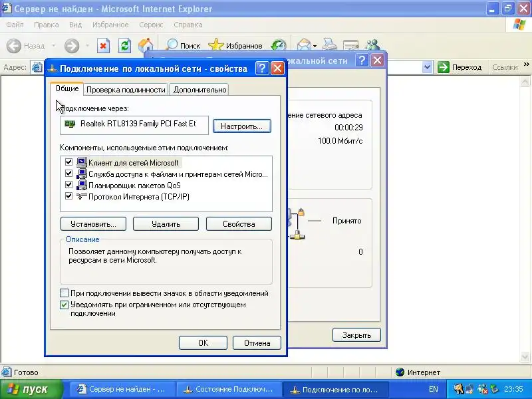Image resolution: width=532 pixels, height=399 pixels.
Task: Click the Mail envelope icon in IE toolbar
Action: (303, 45)
